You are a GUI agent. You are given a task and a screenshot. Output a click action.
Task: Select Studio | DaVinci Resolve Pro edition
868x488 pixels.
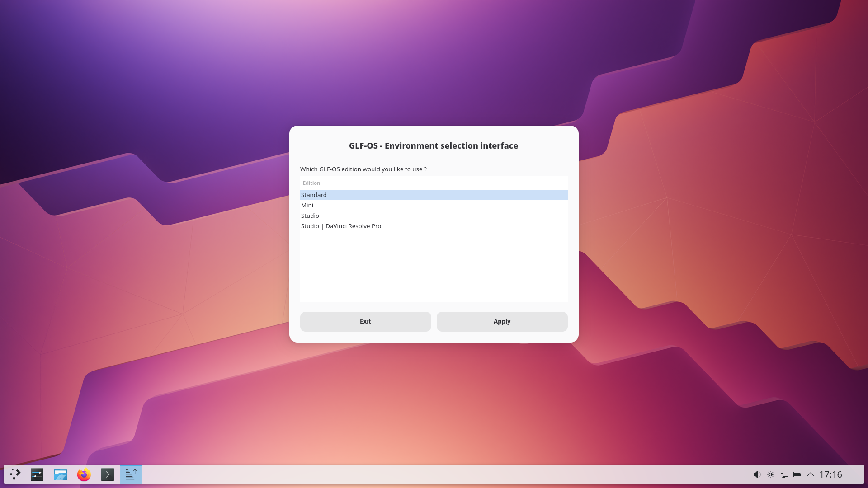pos(434,226)
